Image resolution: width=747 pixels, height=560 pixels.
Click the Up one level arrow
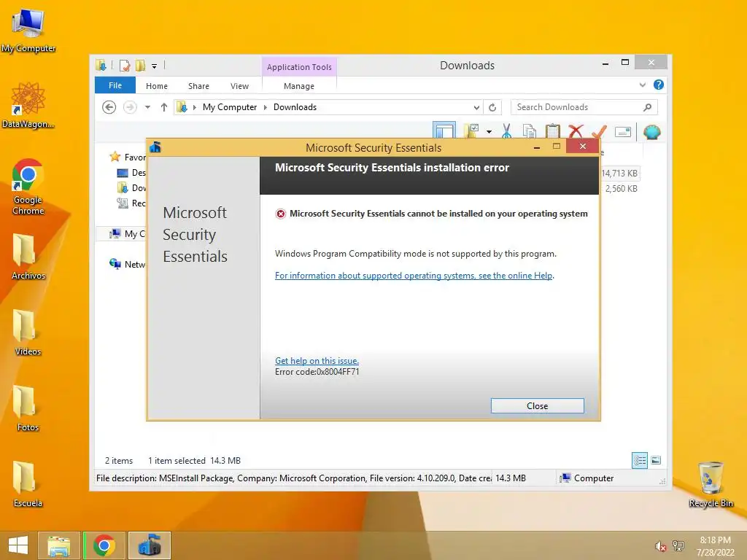pyautogui.click(x=164, y=107)
